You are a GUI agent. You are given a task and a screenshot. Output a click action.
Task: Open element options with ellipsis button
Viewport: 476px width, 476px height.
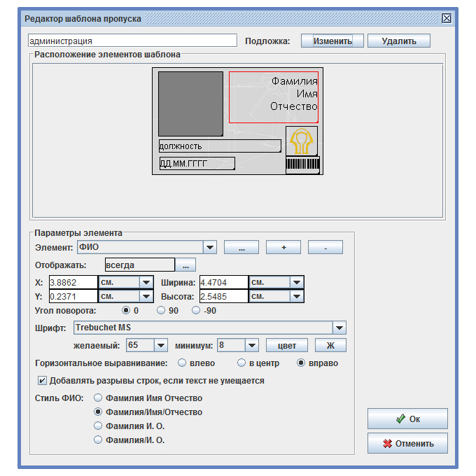[x=241, y=248]
